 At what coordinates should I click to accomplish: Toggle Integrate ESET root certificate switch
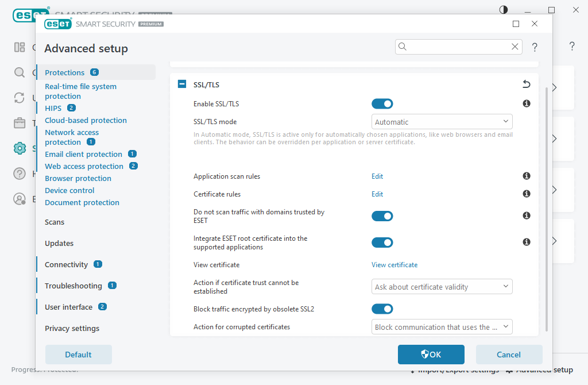[382, 242]
